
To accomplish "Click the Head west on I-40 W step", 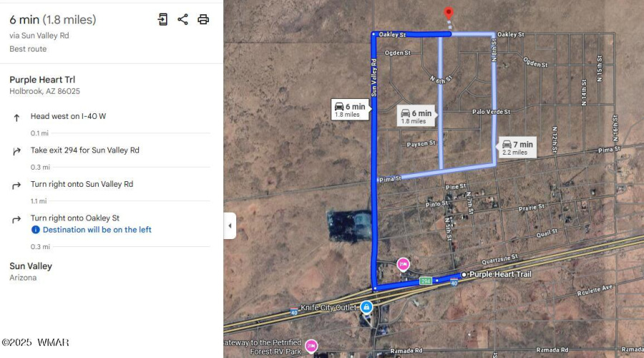I will [68, 116].
